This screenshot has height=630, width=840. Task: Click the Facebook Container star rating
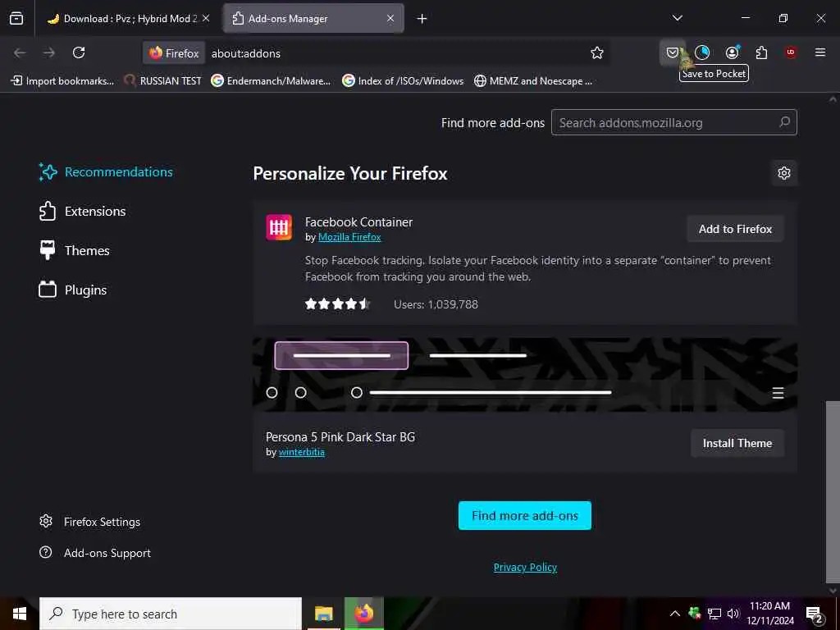(x=337, y=304)
